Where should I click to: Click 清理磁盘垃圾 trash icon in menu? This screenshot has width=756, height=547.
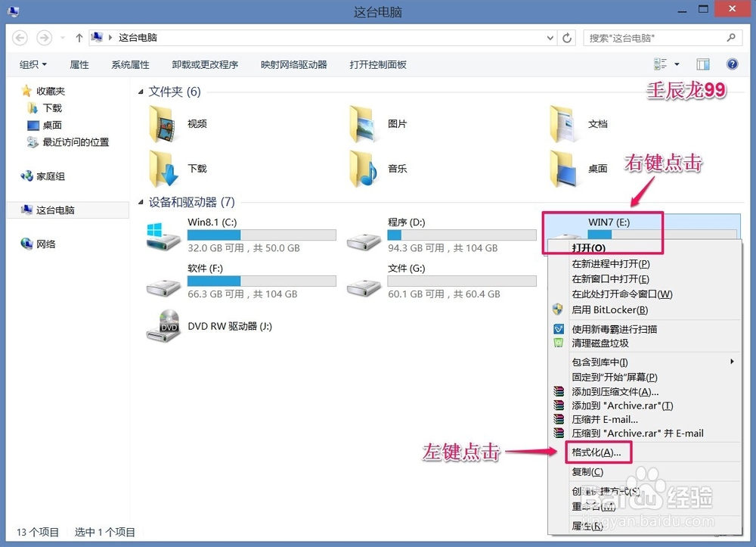pos(559,343)
